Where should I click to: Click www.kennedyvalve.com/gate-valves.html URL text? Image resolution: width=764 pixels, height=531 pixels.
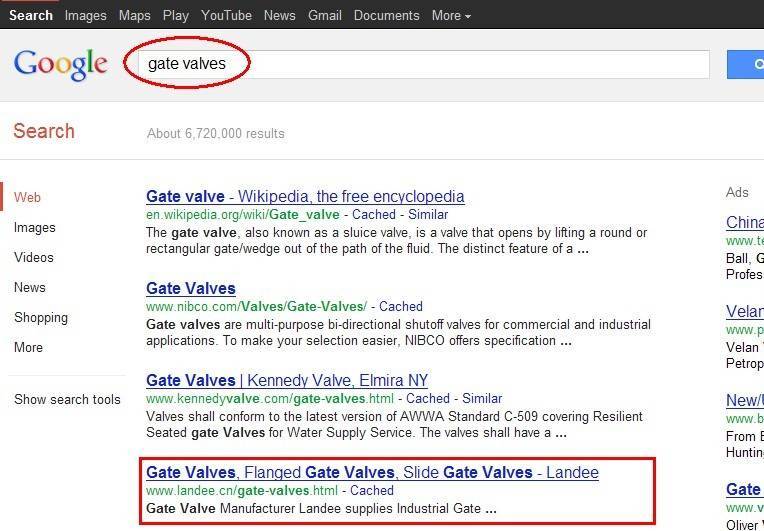pyautogui.click(x=270, y=398)
